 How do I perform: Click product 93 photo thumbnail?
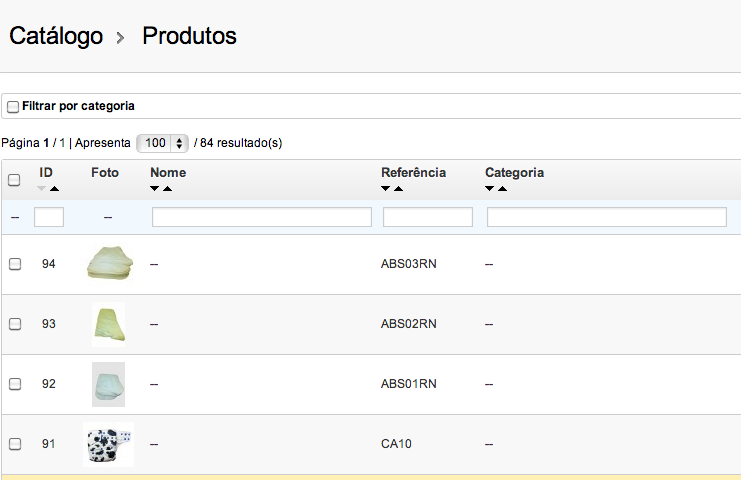point(108,325)
